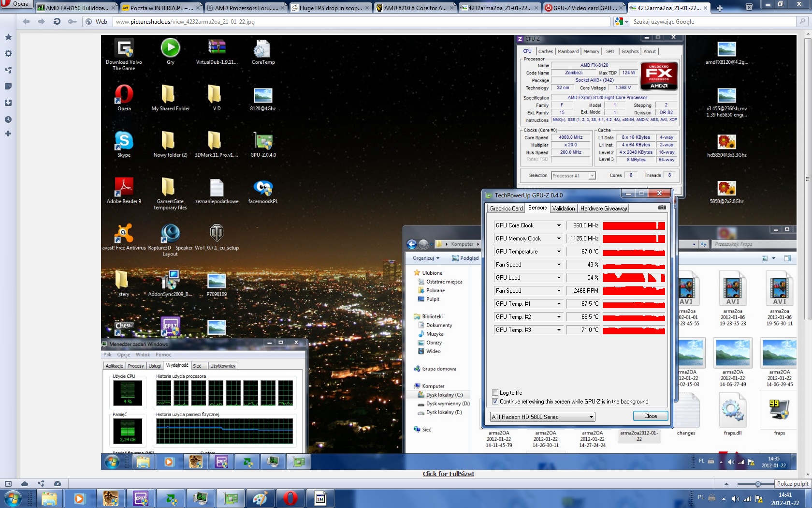The height and width of the screenshot is (508, 812).
Task: Switch to 'Huge FPS drop in scop...' tab
Action: click(330, 8)
